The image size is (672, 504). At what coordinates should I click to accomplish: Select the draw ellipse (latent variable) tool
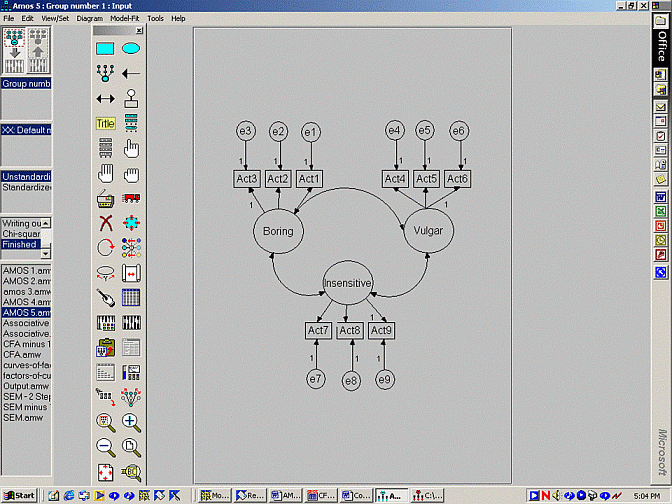(x=131, y=48)
